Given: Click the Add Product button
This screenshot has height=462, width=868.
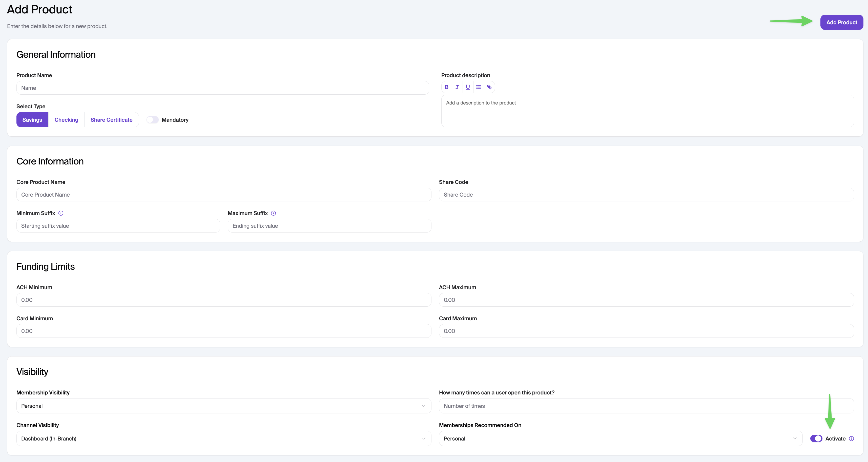Looking at the screenshot, I should 841,22.
